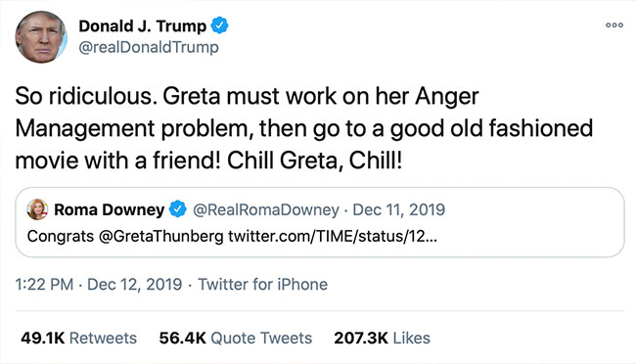Follow the twitter.com/TIME/status link
The image size is (636, 364).
(333, 236)
